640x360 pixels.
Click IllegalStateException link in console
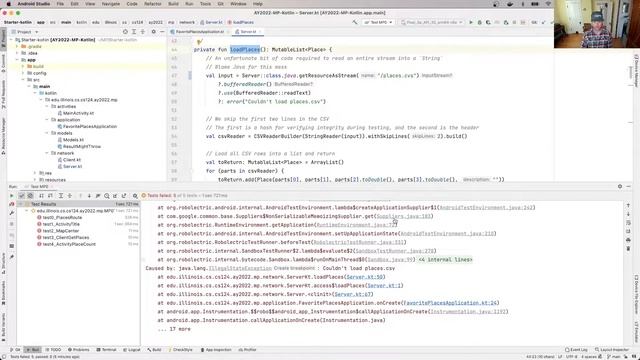point(240,269)
